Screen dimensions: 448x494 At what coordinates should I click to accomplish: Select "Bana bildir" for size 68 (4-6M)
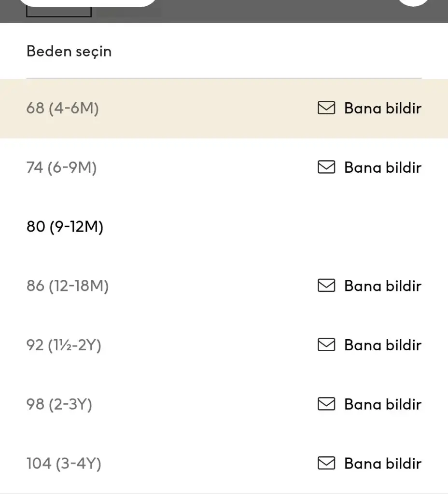pos(382,108)
